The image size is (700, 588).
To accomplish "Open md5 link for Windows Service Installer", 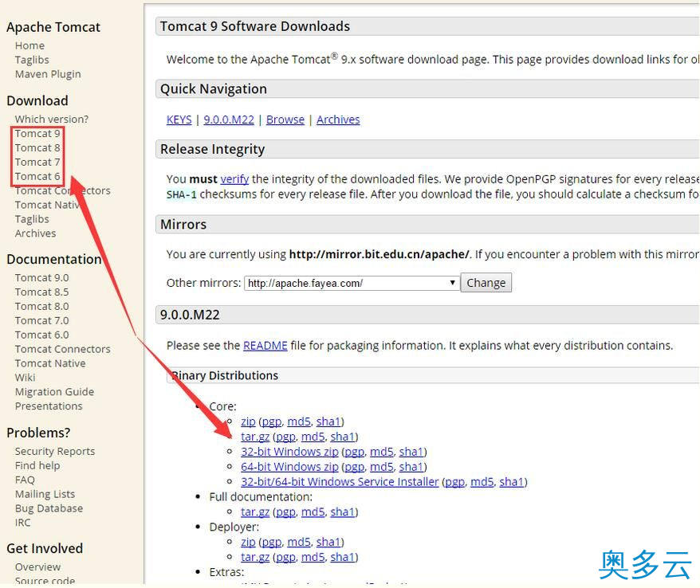I will tap(482, 482).
